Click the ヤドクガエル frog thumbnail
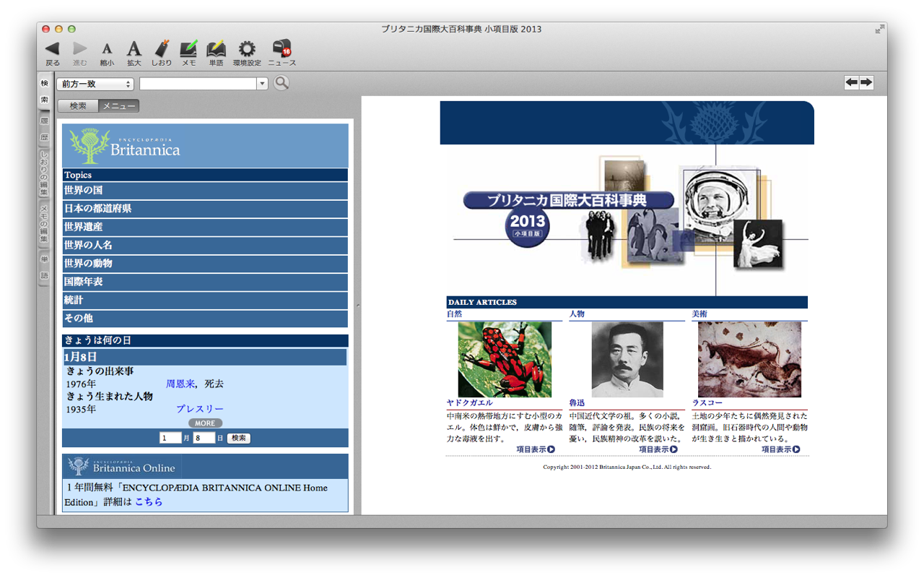Viewport: 924px width, 578px height. coord(505,359)
